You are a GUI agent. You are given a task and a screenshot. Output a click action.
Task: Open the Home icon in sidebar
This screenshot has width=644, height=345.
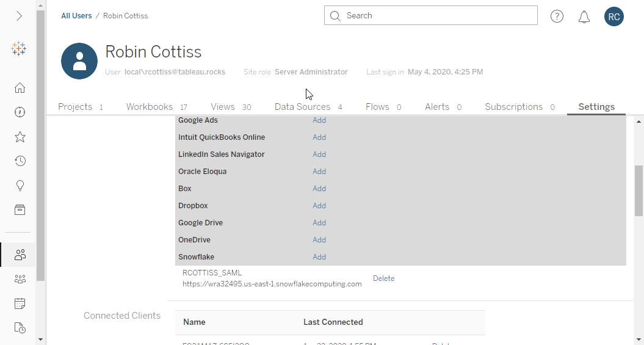pyautogui.click(x=20, y=88)
